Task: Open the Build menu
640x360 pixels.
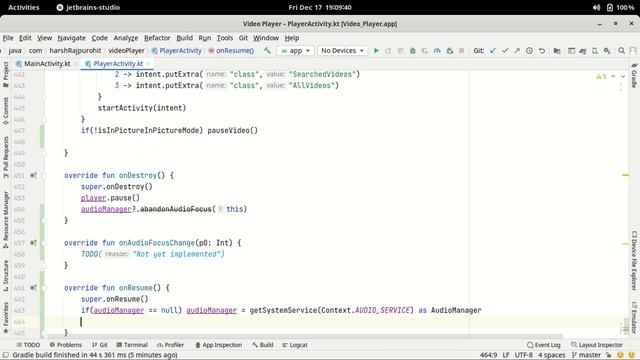Action: pyautogui.click(x=184, y=38)
